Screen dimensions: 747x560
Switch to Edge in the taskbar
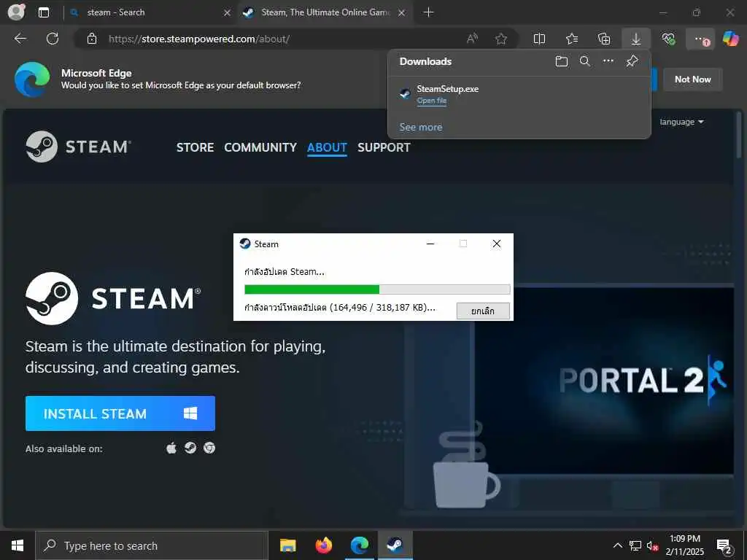pos(360,545)
